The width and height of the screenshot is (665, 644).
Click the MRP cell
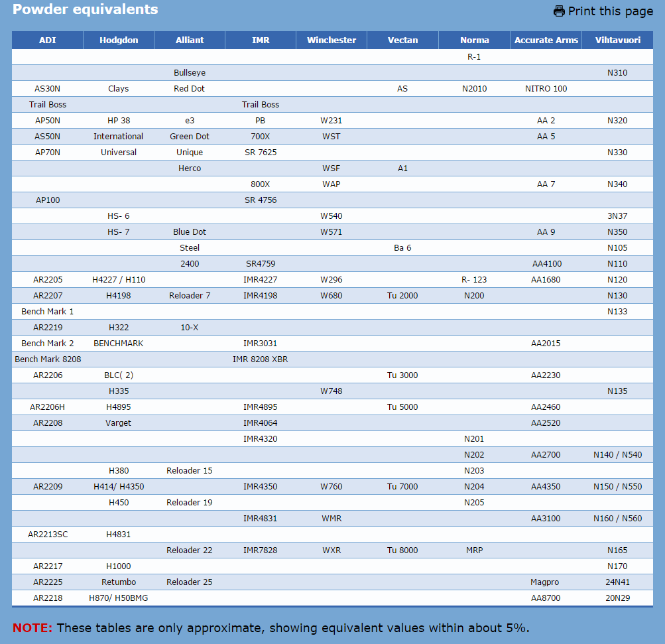click(474, 550)
